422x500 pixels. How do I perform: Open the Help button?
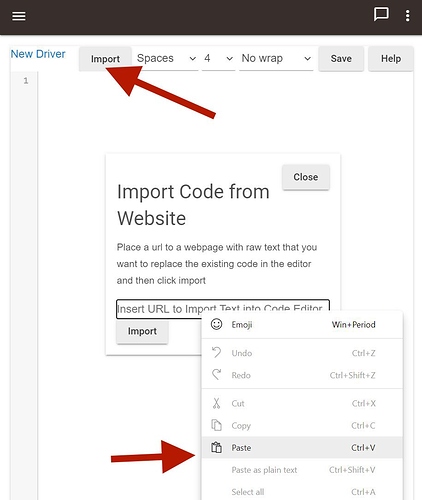click(391, 59)
